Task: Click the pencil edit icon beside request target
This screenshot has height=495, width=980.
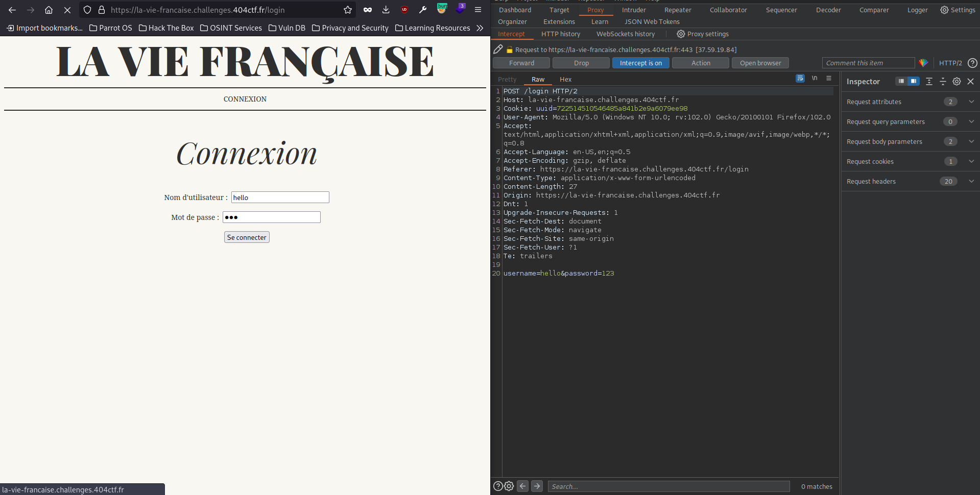Action: (498, 49)
